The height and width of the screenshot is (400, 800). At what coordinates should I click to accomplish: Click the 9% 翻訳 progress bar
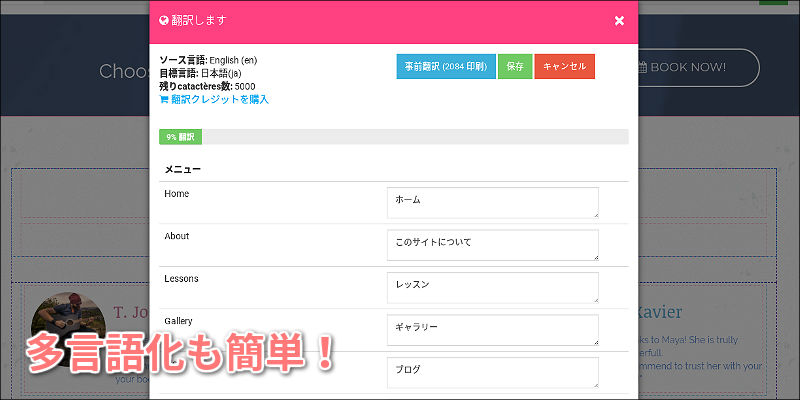(x=393, y=137)
